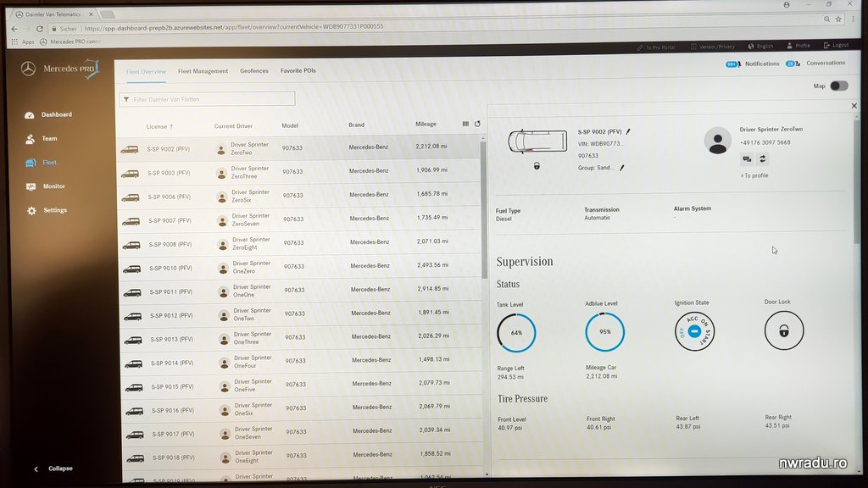The height and width of the screenshot is (488, 868).
Task: Open the Favorite POIs tab
Action: click(x=298, y=70)
